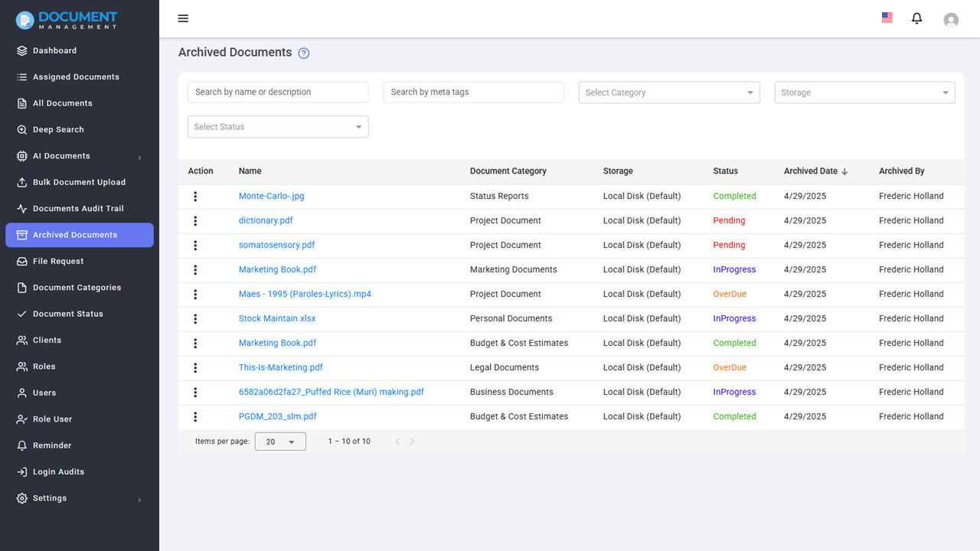This screenshot has height=551, width=980.
Task: Sort by Archived Date column arrow
Action: point(844,172)
